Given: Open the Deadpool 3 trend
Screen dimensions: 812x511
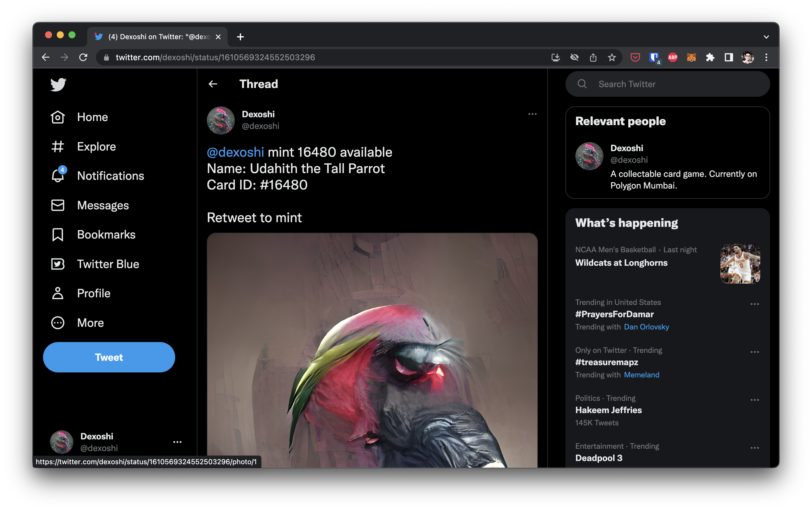Looking at the screenshot, I should pyautogui.click(x=598, y=458).
